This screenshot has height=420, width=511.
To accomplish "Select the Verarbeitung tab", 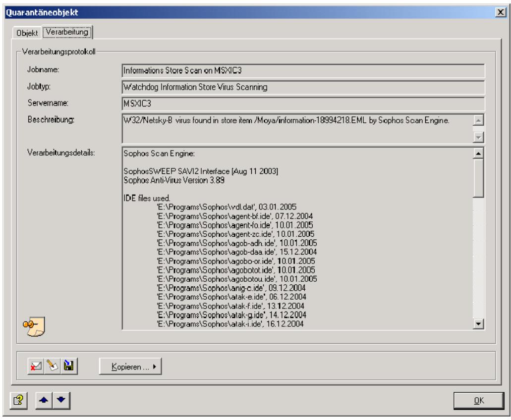I will (x=67, y=32).
